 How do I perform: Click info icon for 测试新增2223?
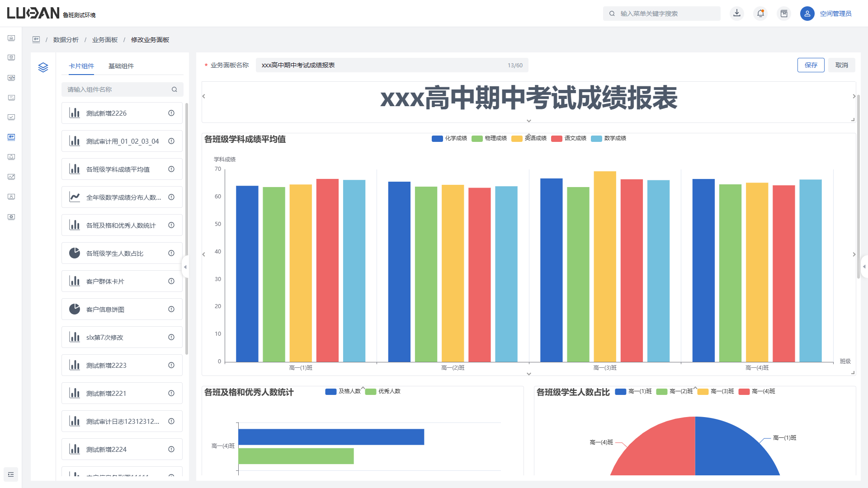pyautogui.click(x=171, y=365)
